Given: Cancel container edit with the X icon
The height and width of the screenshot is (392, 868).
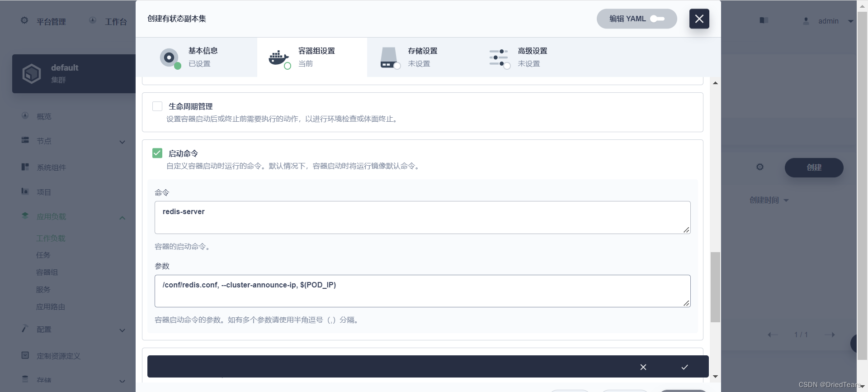Looking at the screenshot, I should [x=643, y=367].
